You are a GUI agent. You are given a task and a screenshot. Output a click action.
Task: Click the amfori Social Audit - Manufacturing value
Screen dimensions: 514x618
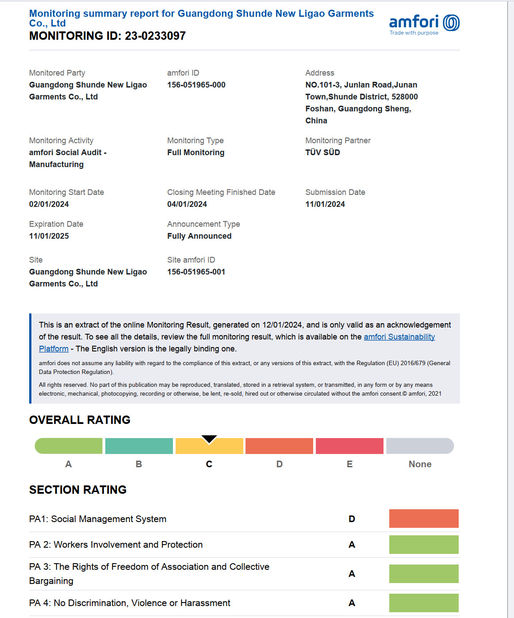pos(67,158)
